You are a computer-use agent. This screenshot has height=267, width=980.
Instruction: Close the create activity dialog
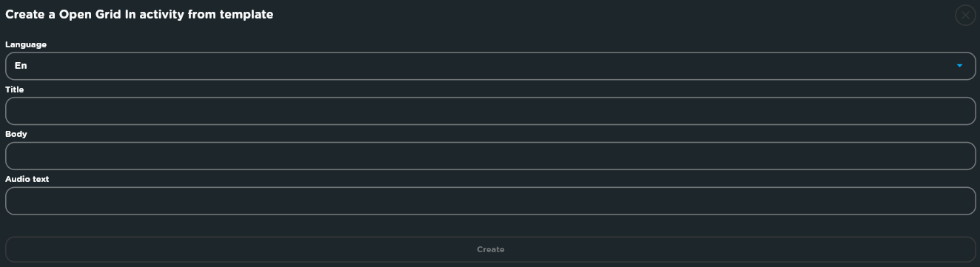(965, 15)
